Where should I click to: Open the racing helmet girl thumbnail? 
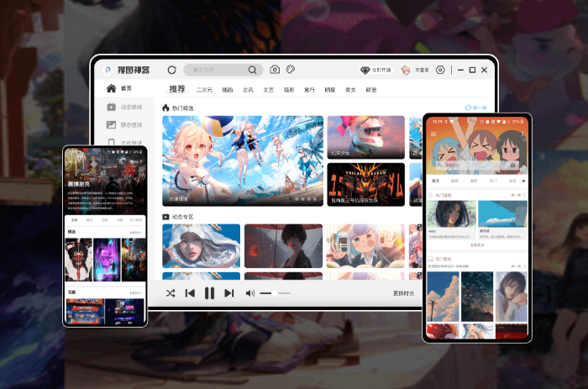click(x=366, y=137)
